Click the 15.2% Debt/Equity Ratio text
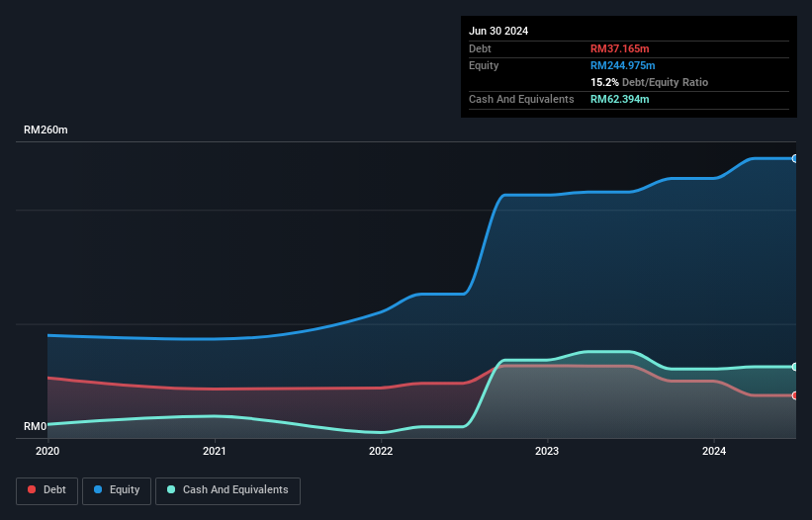The width and height of the screenshot is (812, 520). (x=650, y=82)
